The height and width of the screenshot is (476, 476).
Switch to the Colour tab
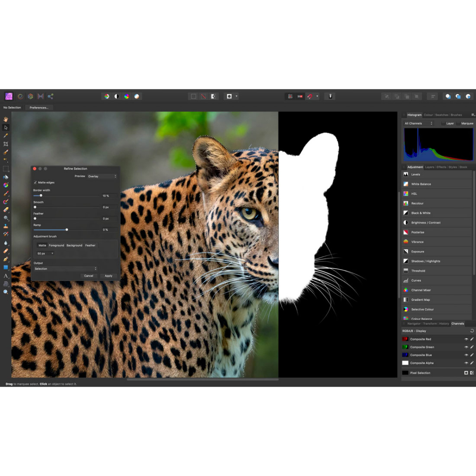tap(428, 115)
